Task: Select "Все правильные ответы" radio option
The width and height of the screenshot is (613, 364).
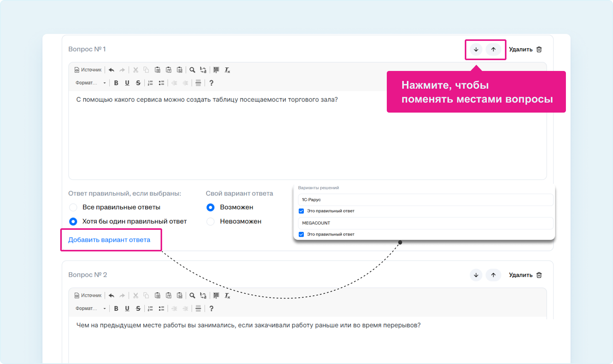Action: point(73,207)
